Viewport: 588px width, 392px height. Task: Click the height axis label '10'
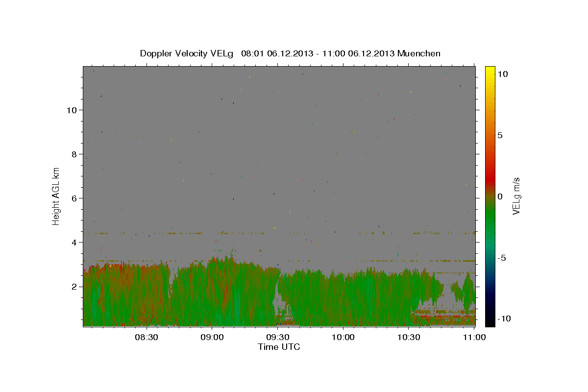point(73,110)
